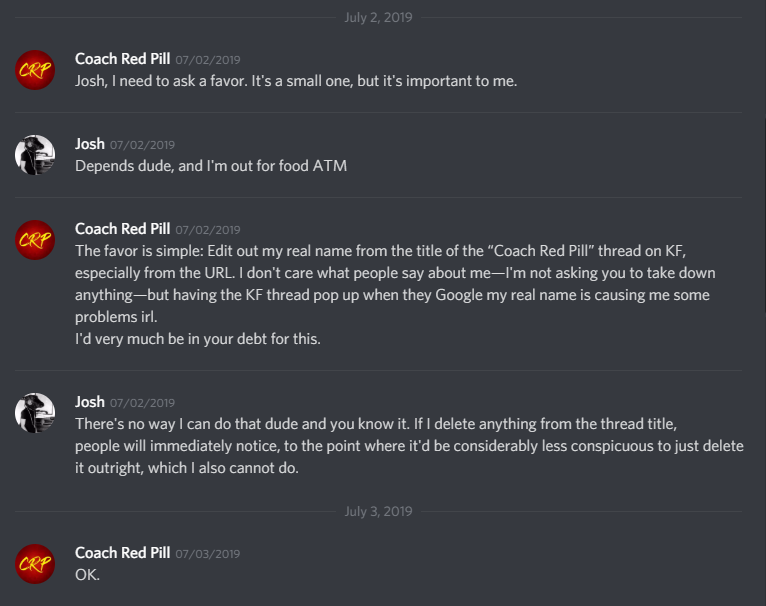Select the "OK." message text
The height and width of the screenshot is (606, 766).
[x=89, y=575]
